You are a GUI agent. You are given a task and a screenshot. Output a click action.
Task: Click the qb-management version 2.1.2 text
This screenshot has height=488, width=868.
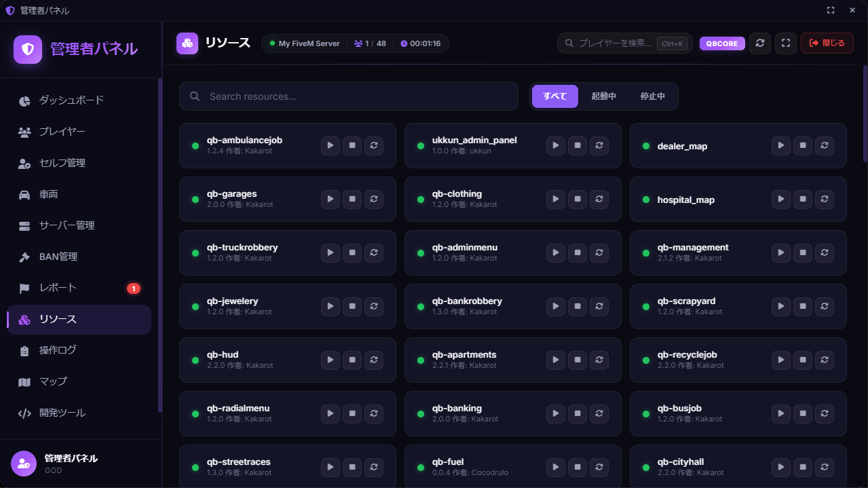click(x=665, y=258)
